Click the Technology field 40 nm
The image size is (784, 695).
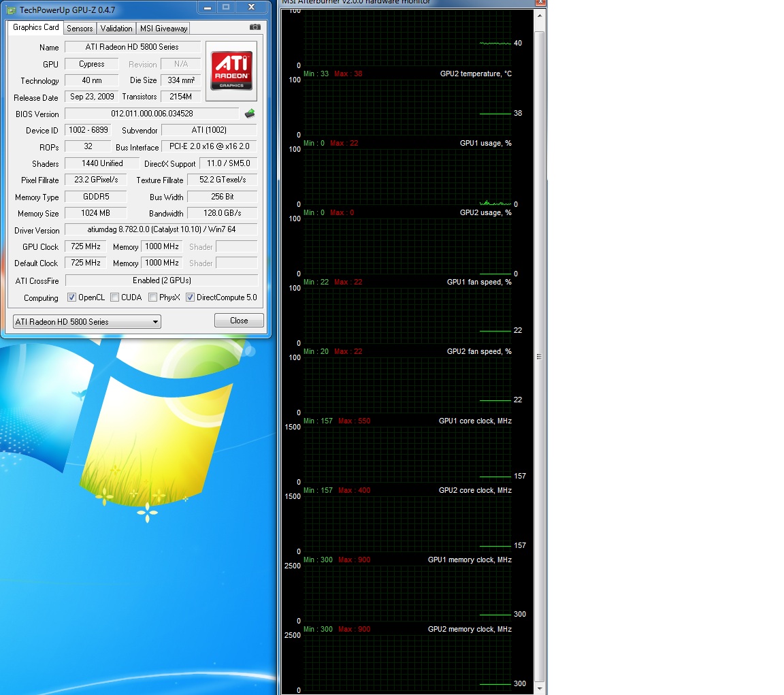click(x=91, y=80)
